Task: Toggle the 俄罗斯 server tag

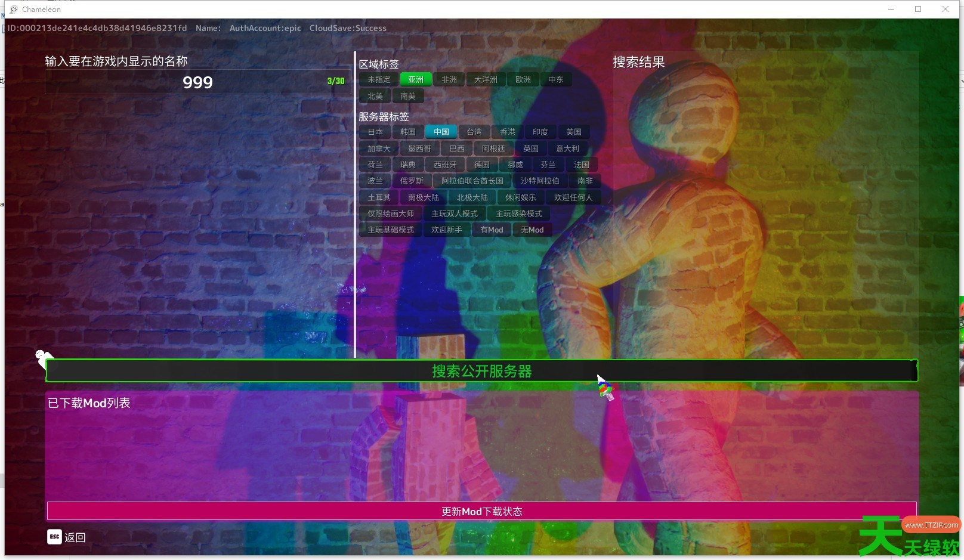Action: click(x=412, y=181)
